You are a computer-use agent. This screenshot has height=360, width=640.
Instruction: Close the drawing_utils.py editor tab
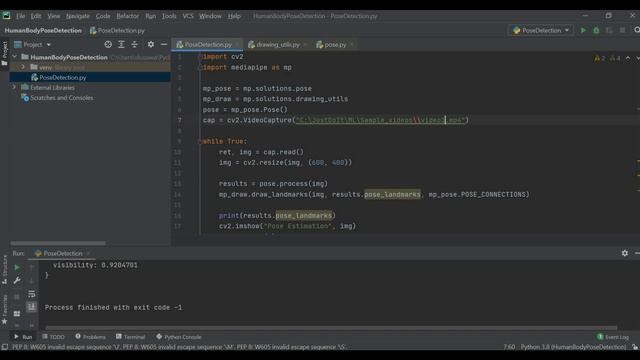tap(305, 44)
